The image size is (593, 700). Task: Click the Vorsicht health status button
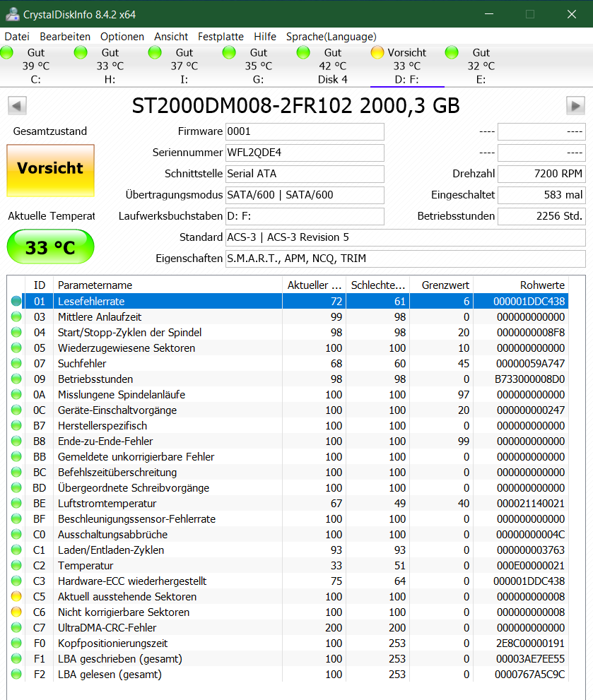click(50, 170)
